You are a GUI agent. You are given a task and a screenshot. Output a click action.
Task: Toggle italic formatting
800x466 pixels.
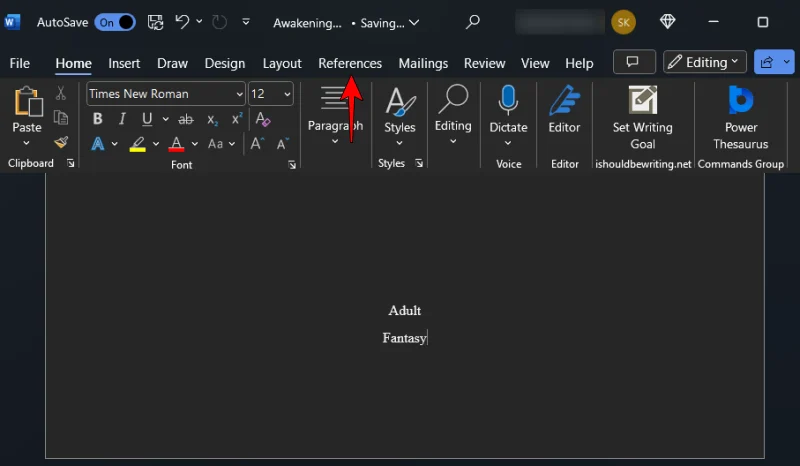click(122, 119)
